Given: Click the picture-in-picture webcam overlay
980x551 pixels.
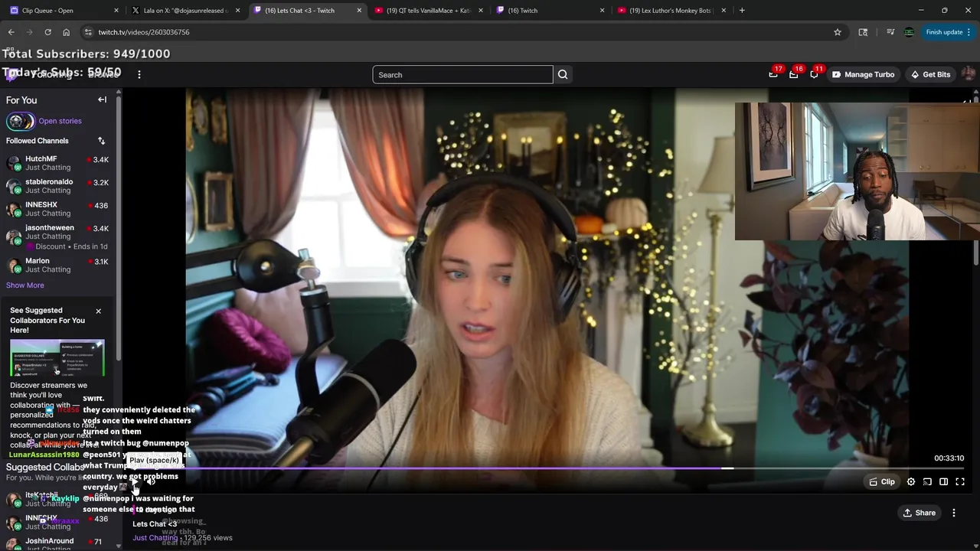Looking at the screenshot, I should tap(857, 171).
